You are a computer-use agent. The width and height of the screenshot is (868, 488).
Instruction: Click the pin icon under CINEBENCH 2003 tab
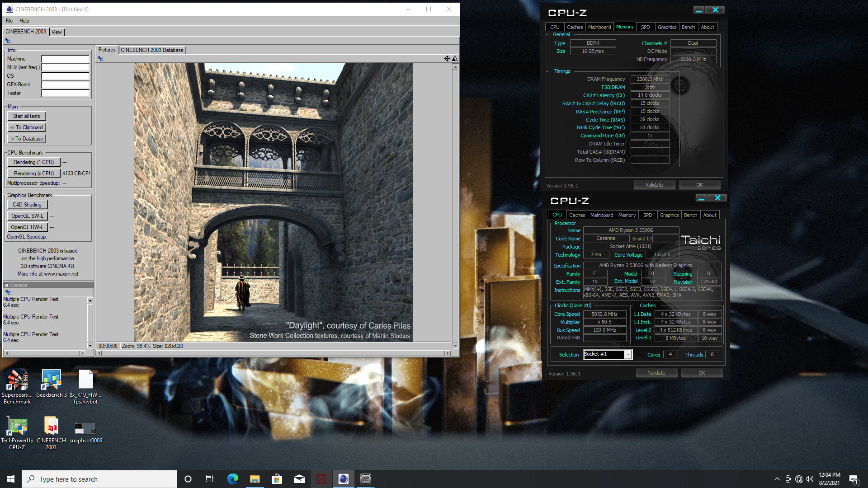point(8,41)
